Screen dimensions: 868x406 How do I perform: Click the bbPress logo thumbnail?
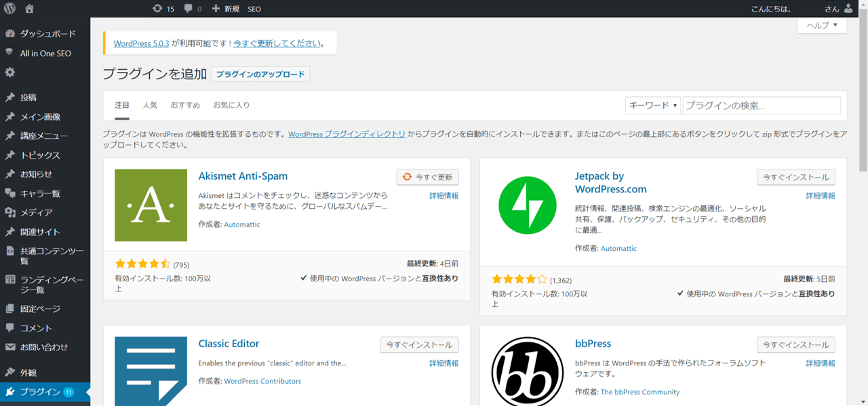click(528, 371)
